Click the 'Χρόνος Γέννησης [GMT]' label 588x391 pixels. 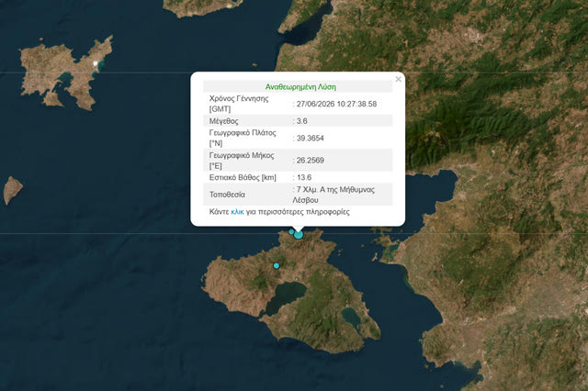[x=239, y=104]
